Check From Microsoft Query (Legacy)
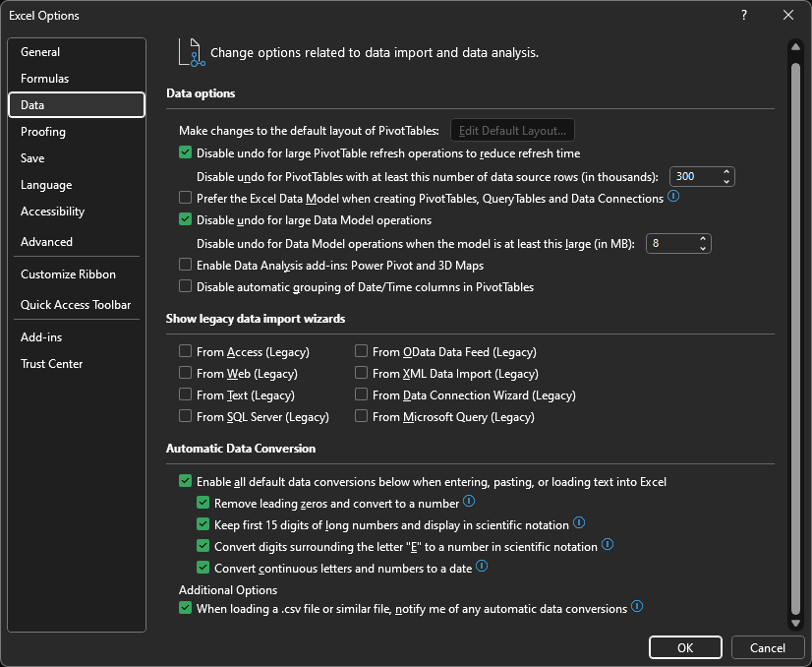Viewport: 812px width, 667px height. click(362, 416)
